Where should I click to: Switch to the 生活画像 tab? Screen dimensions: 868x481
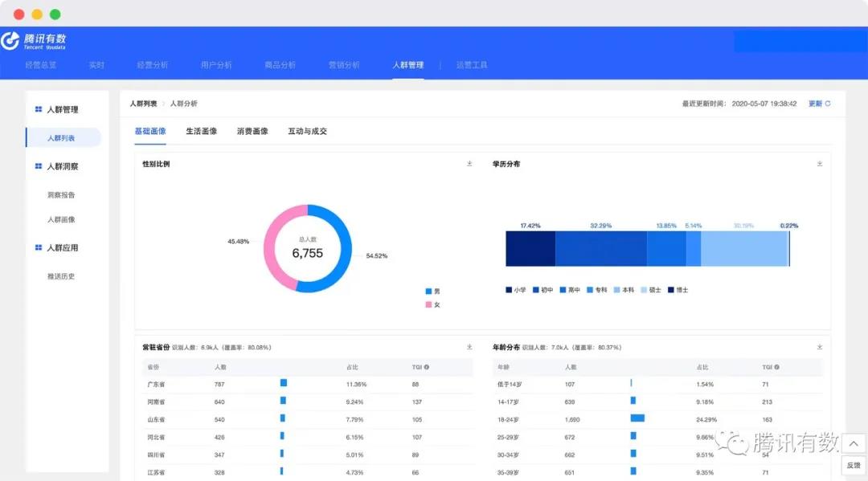point(202,131)
